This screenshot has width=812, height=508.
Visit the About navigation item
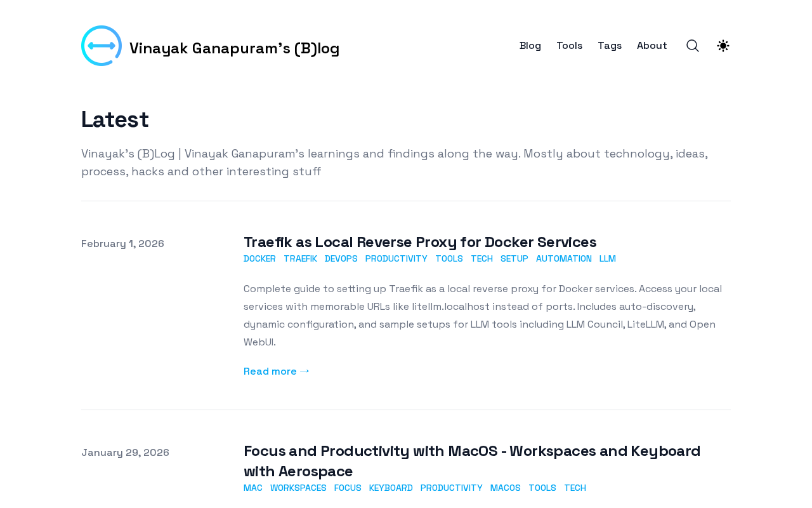click(x=652, y=46)
